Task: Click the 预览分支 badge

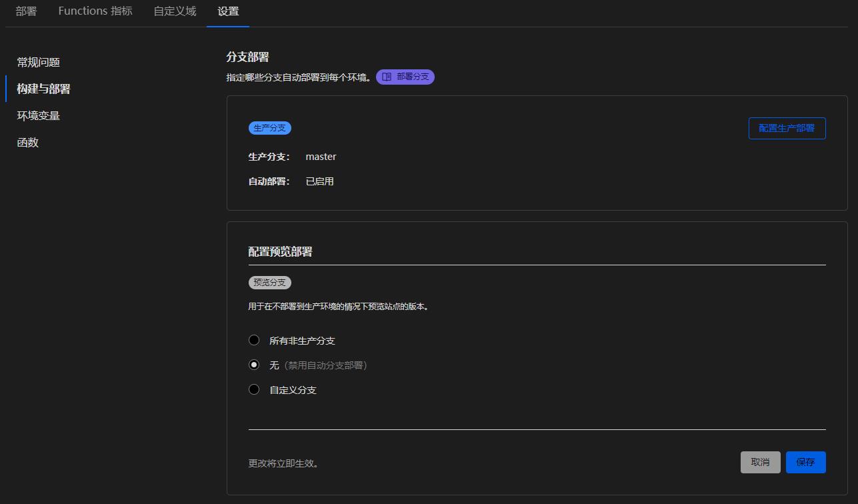Action: tap(269, 282)
